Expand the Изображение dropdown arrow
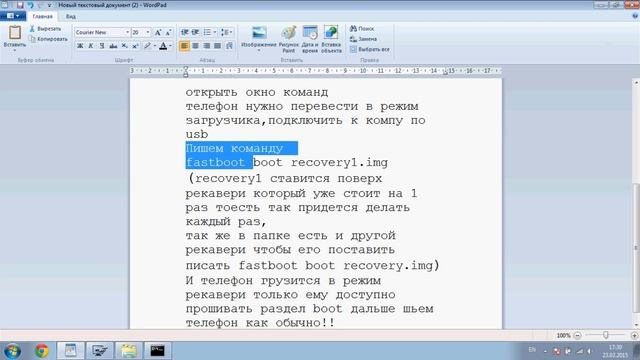Image resolution: width=640 pixels, height=360 pixels. tap(259, 50)
